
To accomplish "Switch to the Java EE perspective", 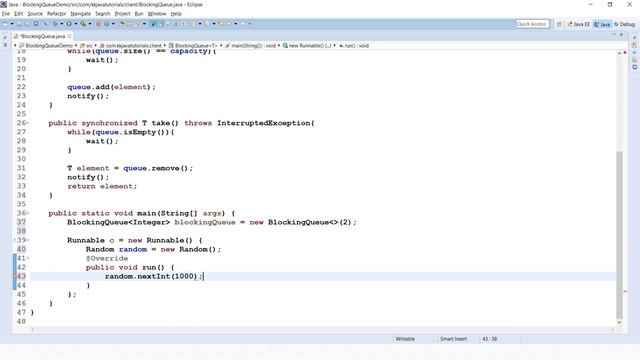I will [x=578, y=24].
